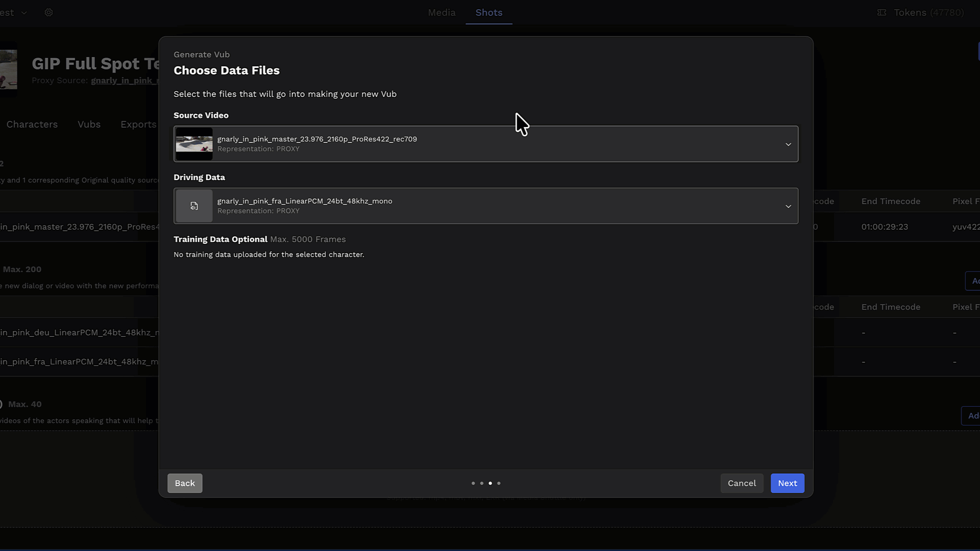The height and width of the screenshot is (551, 980).
Task: Switch to the Shots tab
Action: [x=488, y=13]
